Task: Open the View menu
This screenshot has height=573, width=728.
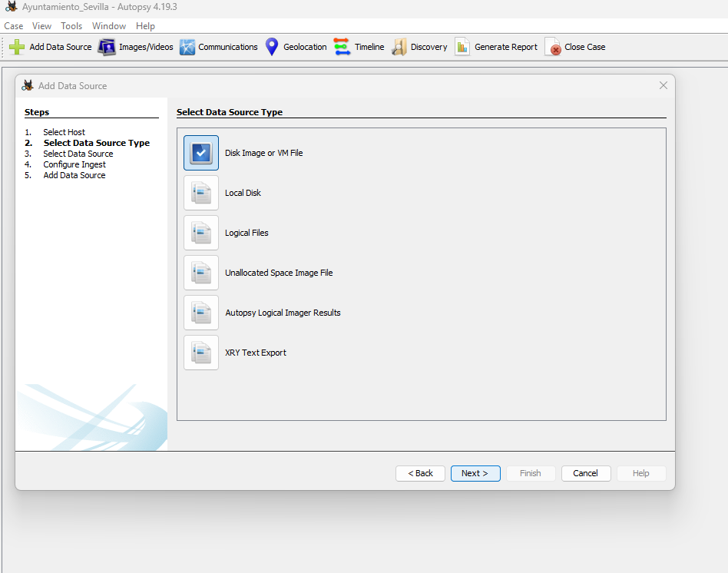Action: tap(41, 26)
